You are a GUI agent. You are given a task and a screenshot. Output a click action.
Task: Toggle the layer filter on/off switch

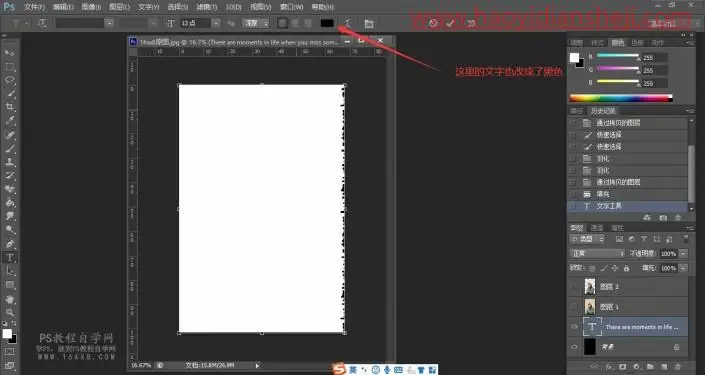(686, 239)
